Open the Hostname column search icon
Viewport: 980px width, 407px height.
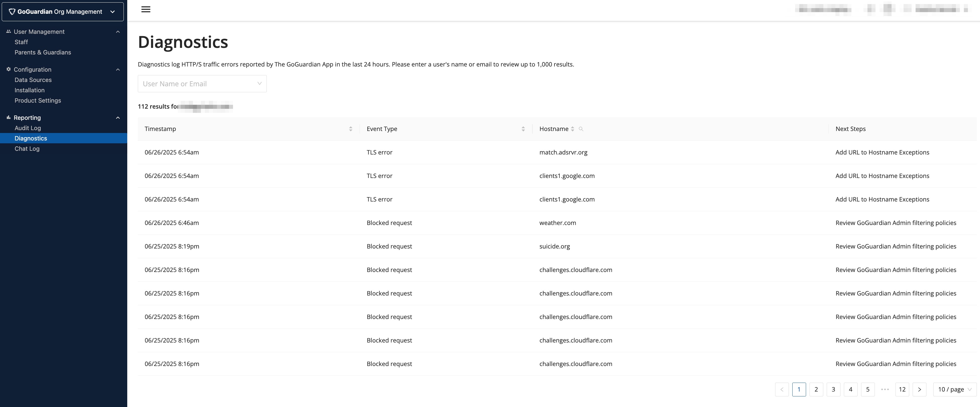click(x=581, y=129)
